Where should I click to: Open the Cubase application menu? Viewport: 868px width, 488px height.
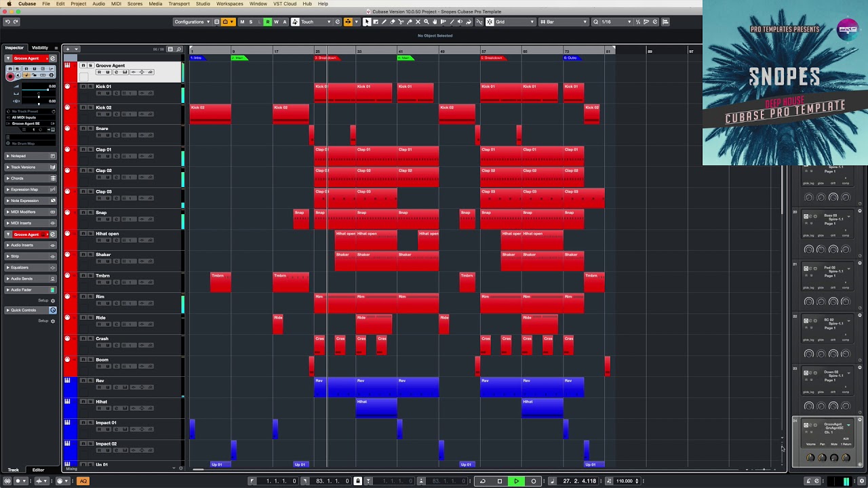point(27,3)
